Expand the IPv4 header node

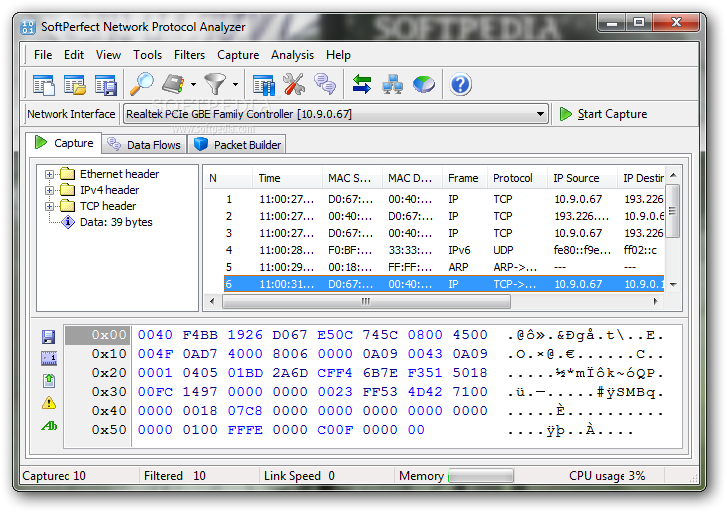[49, 190]
